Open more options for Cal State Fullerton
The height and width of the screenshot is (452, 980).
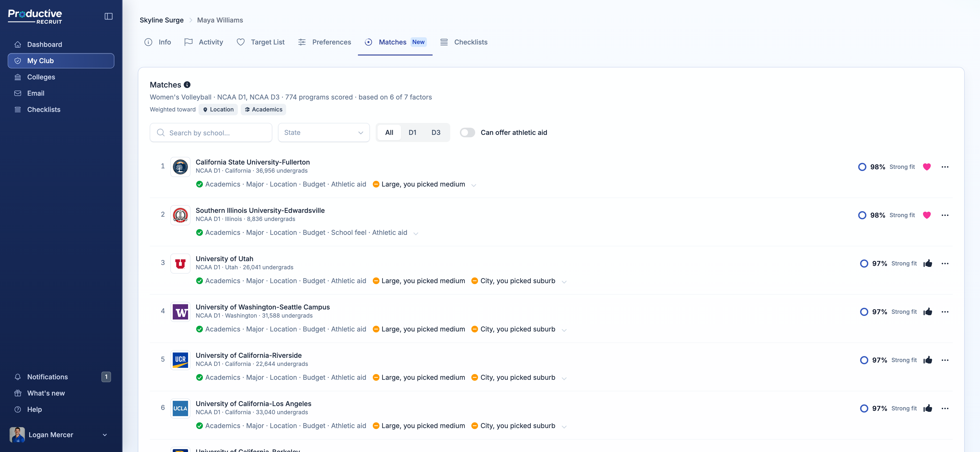click(x=945, y=167)
